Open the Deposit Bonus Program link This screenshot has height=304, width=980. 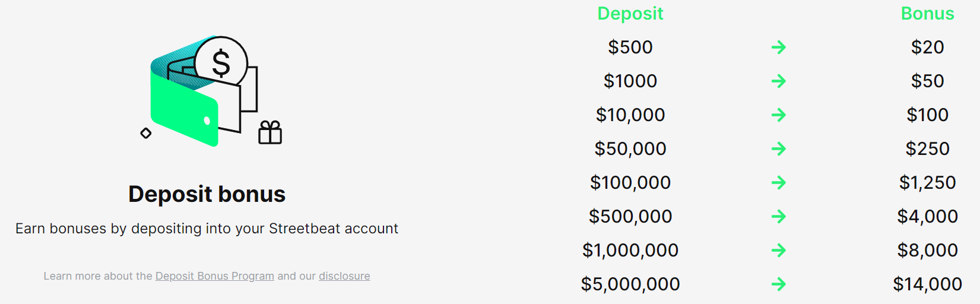(215, 276)
